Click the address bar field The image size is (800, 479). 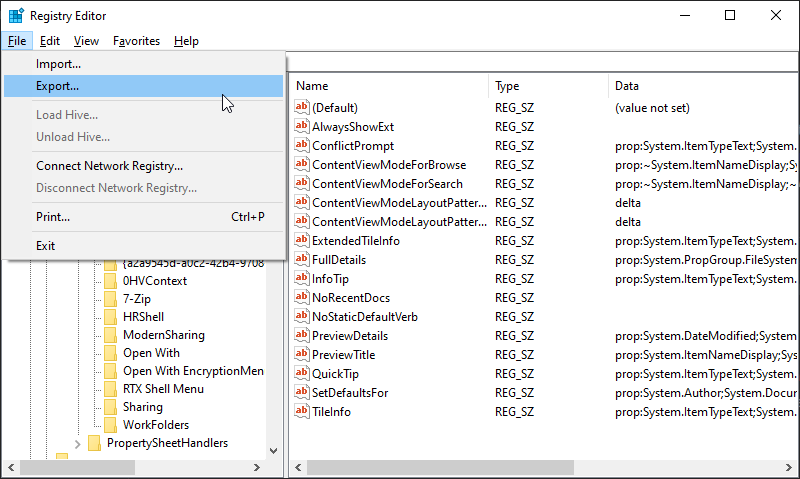[542, 62]
